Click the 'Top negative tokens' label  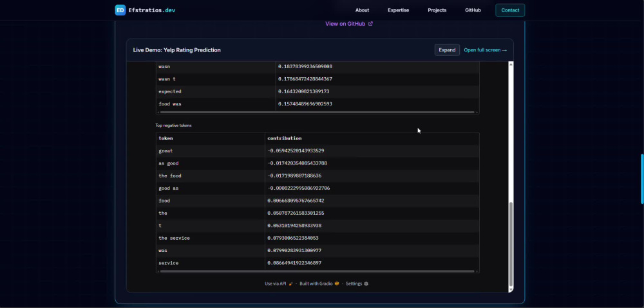(x=173, y=125)
